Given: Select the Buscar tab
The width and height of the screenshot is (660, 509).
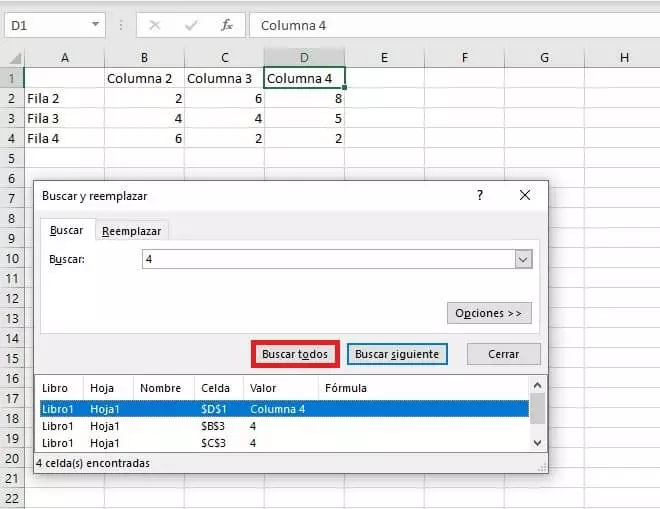Looking at the screenshot, I should click(x=66, y=231).
